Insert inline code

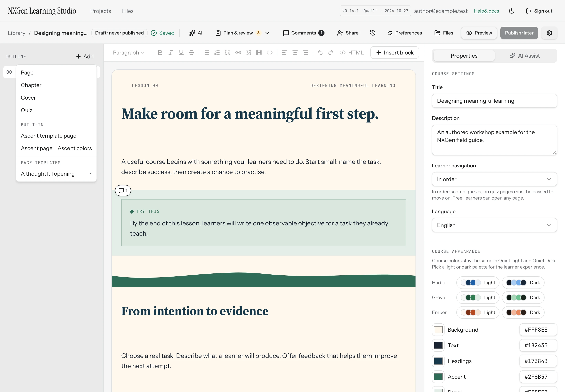(x=270, y=53)
